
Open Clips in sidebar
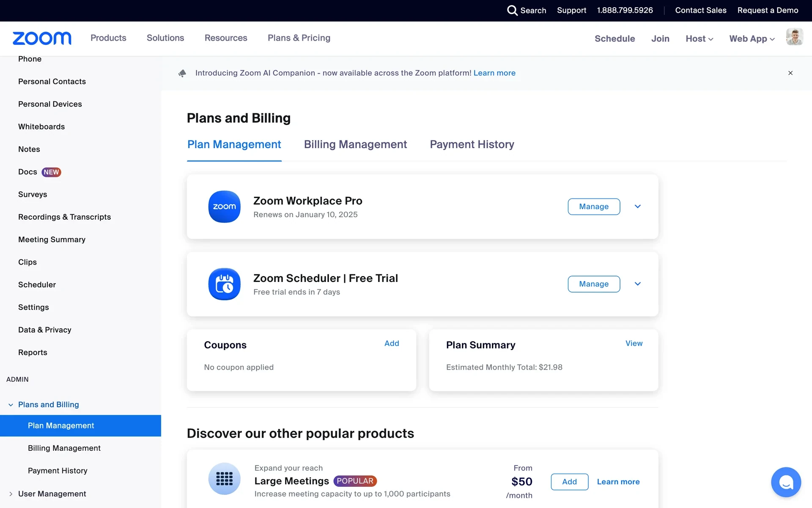[x=27, y=262]
